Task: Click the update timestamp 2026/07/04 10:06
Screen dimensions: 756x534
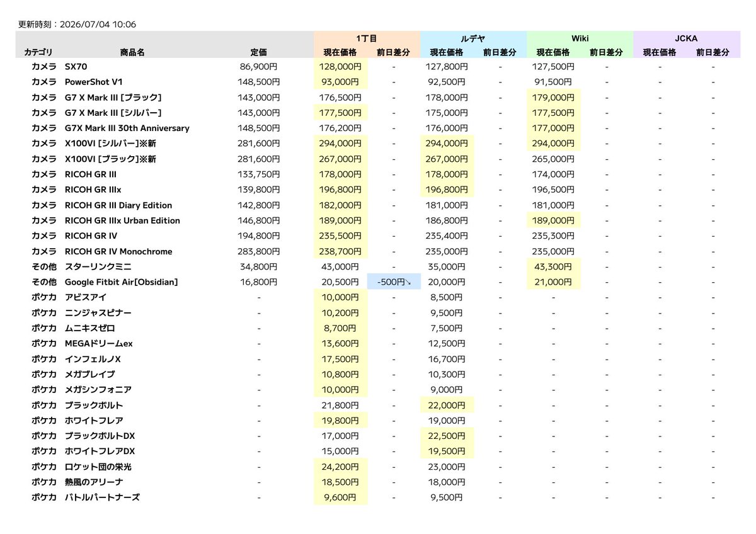Action: click(99, 25)
